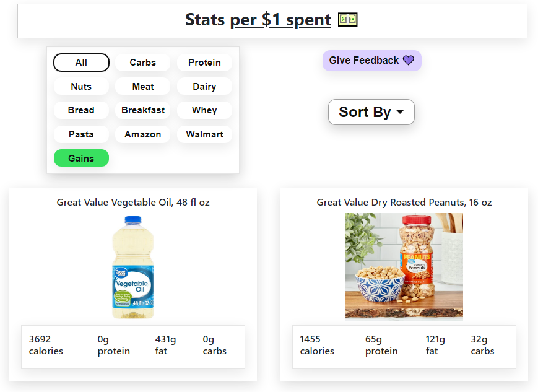
Task: Filter by Pasta
Action: (x=81, y=134)
